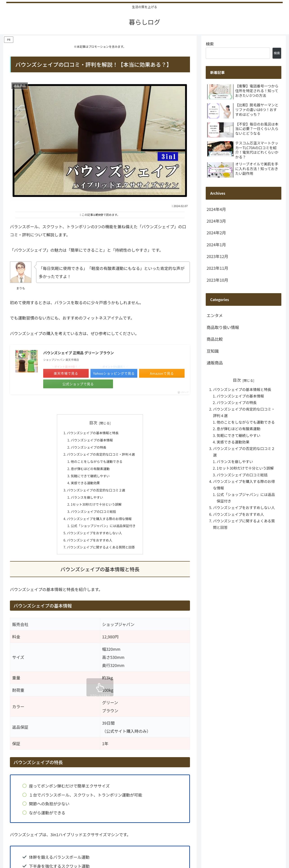This screenshot has height=868, width=289.
Task: Jump to 実感できる運動効果 in sidebar contents
Action: pyautogui.click(x=233, y=442)
